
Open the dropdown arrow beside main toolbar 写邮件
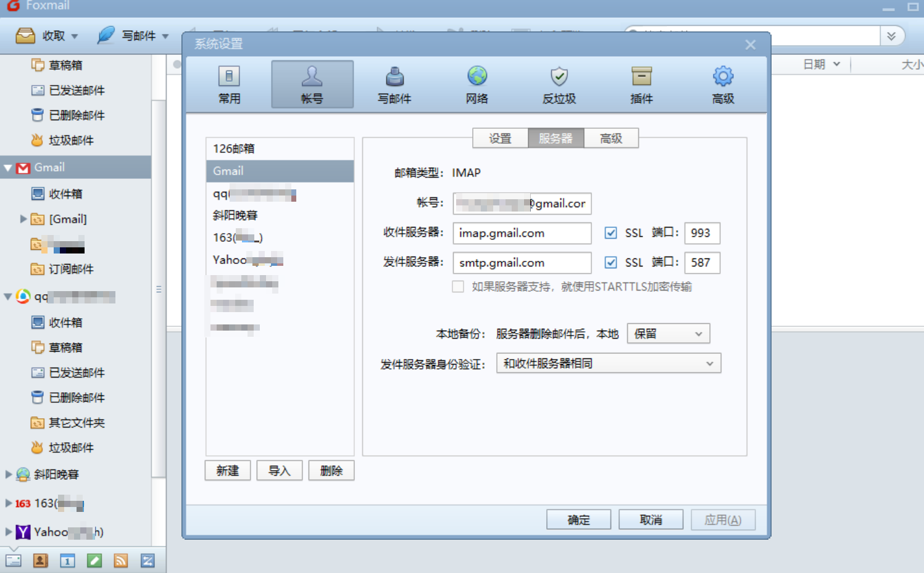click(165, 36)
